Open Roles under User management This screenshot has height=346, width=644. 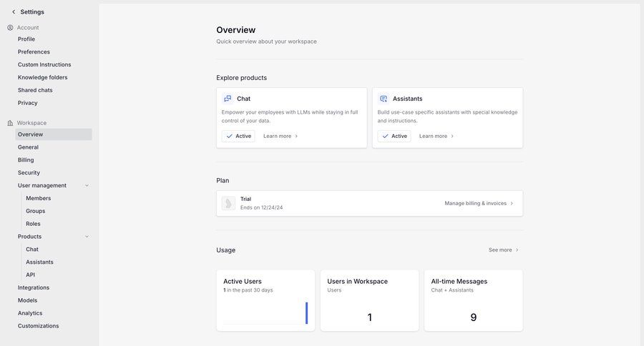click(33, 224)
